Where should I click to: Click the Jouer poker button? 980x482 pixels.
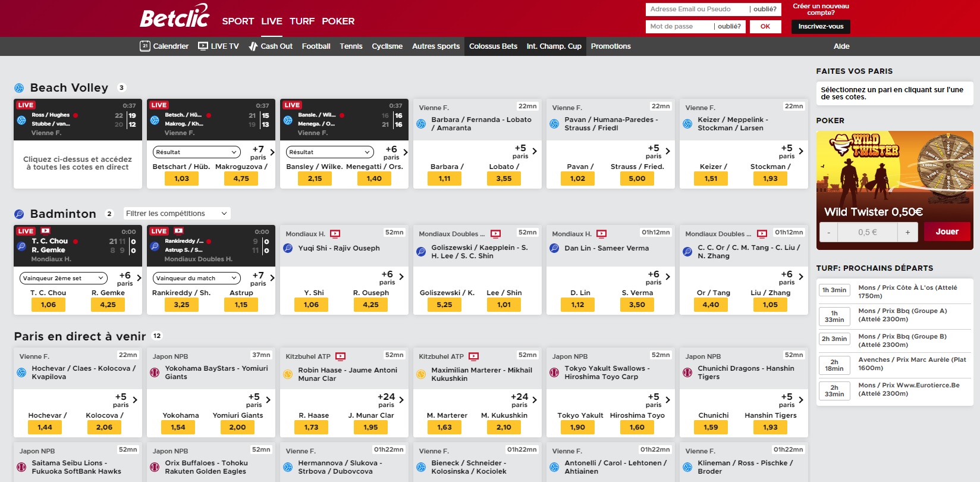coord(947,232)
